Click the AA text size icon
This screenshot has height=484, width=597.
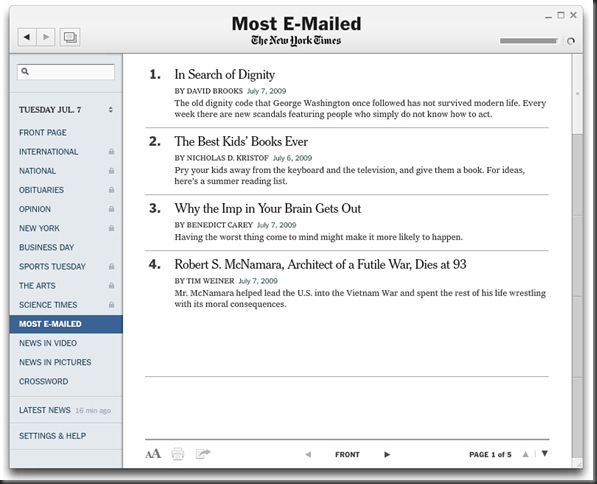tap(153, 454)
